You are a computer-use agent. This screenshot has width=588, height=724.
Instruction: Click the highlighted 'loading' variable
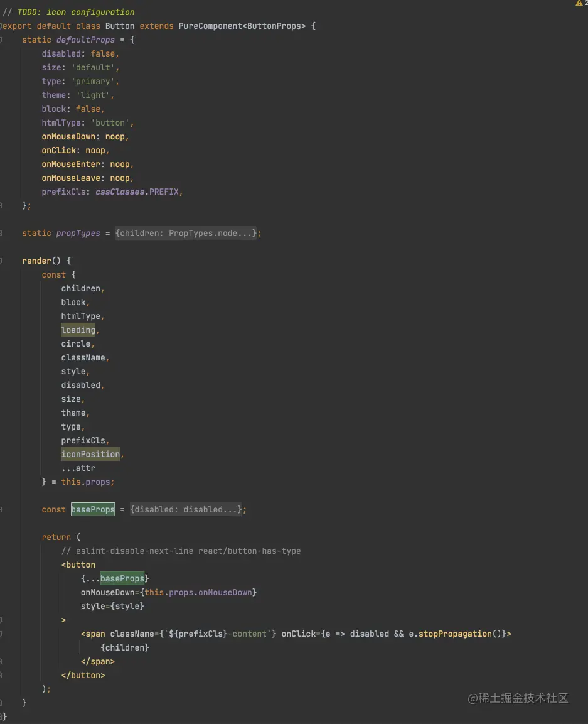point(78,330)
